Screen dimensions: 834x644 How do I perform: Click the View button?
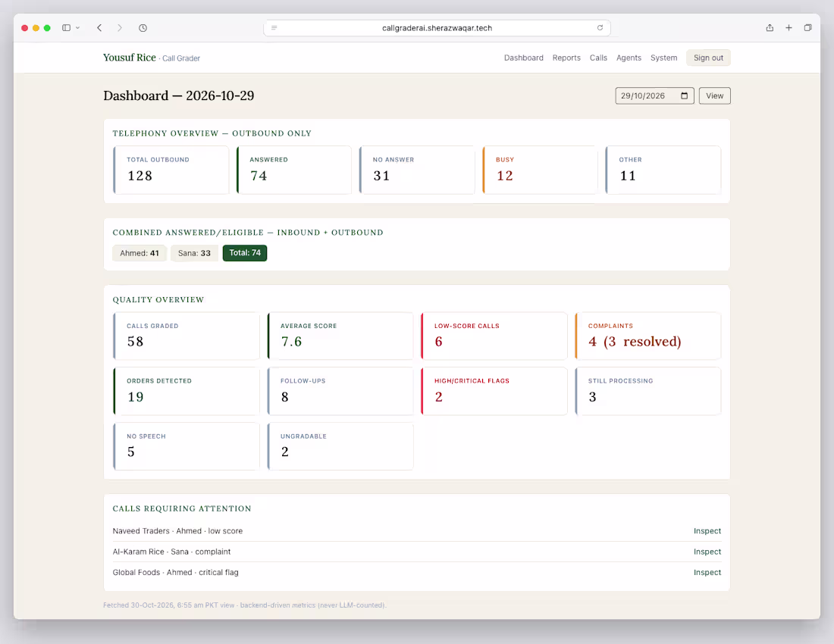coord(715,95)
